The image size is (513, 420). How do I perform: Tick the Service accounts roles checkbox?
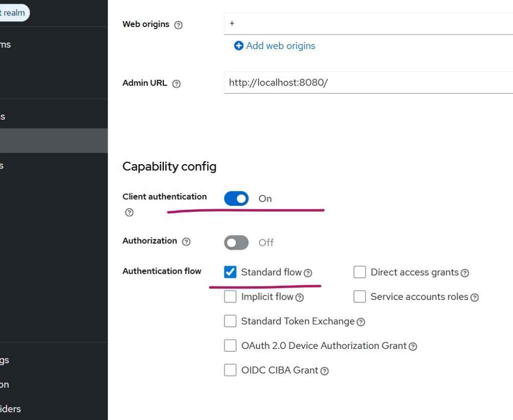[x=360, y=296]
